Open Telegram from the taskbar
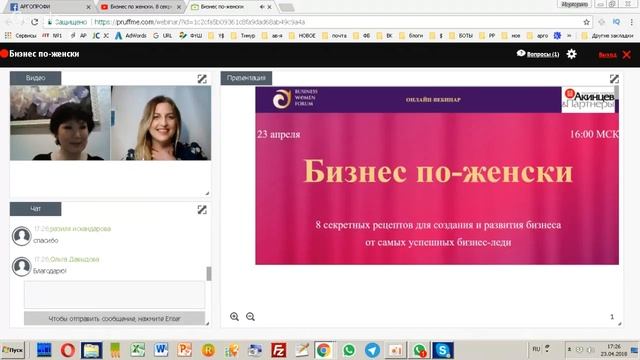 pyautogui.click(x=372, y=350)
